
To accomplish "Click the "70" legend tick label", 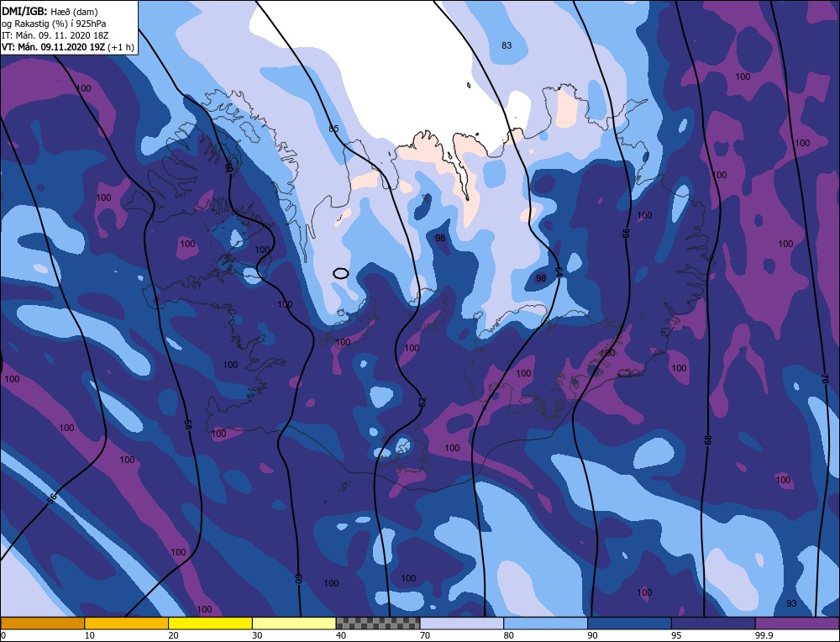I will [x=425, y=635].
